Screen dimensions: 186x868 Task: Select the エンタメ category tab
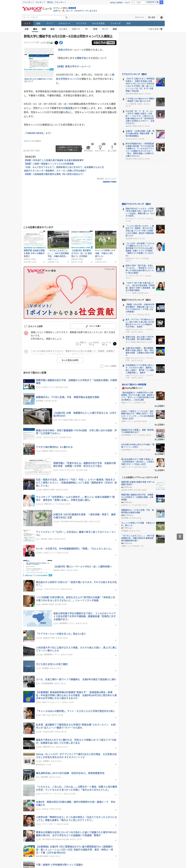pyautogui.click(x=63, y=29)
